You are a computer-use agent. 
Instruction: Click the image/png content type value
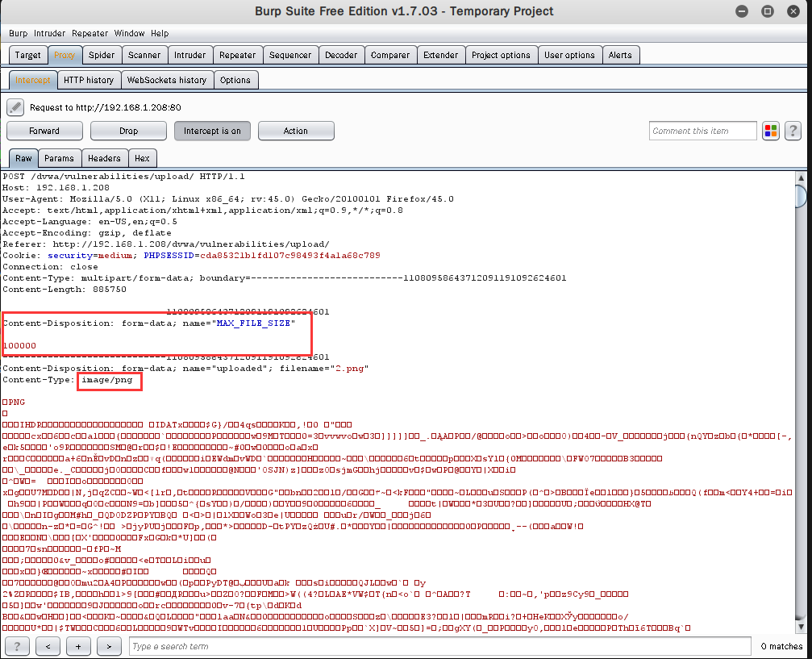pyautogui.click(x=107, y=380)
